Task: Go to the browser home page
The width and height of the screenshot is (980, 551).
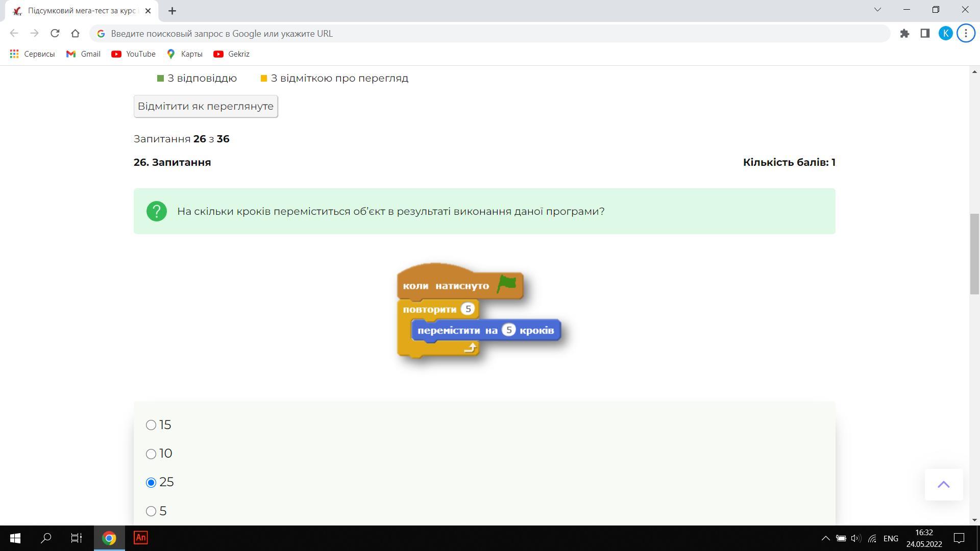Action: (75, 34)
